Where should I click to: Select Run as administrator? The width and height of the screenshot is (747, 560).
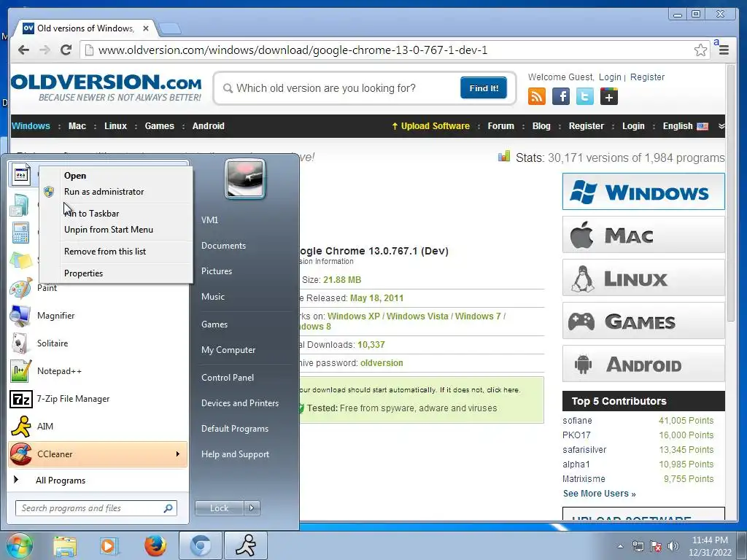116,192
